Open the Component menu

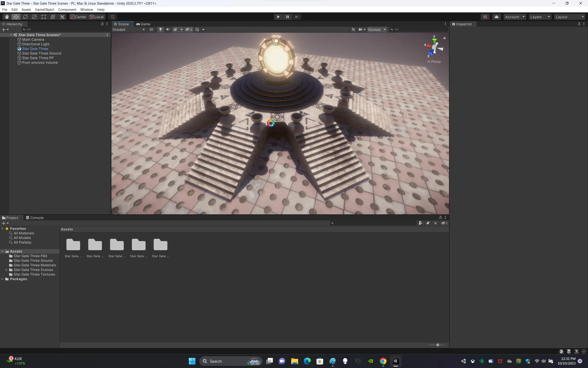point(67,9)
